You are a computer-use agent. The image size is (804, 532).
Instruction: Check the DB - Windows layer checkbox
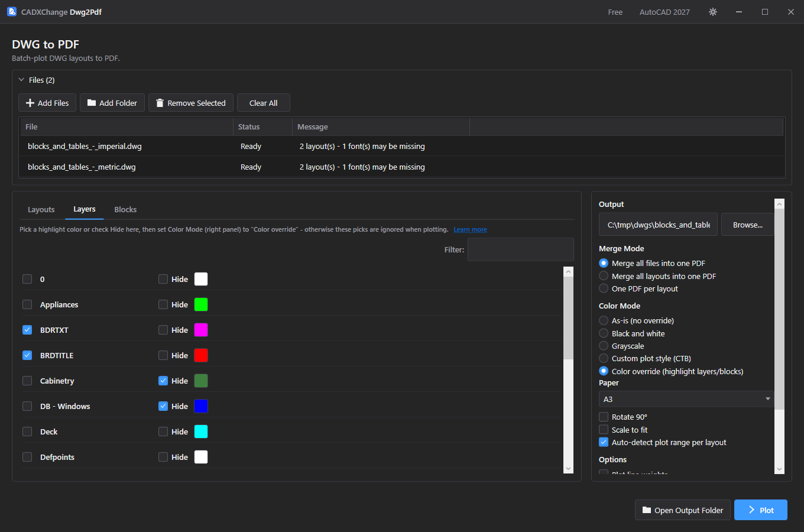[x=27, y=406]
